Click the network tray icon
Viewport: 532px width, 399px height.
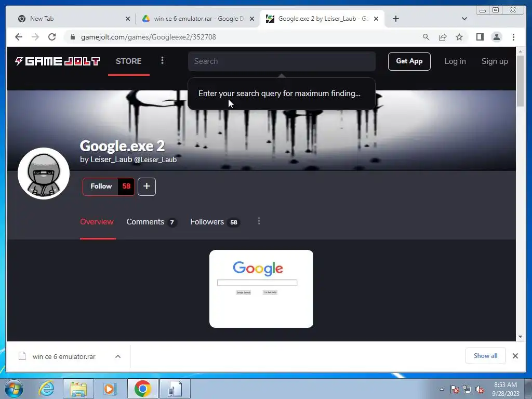coord(467,390)
